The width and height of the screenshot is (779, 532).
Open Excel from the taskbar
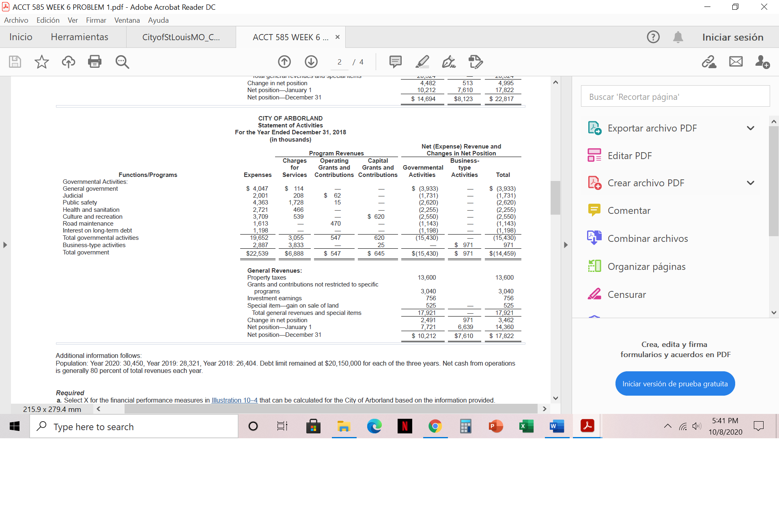coord(526,426)
